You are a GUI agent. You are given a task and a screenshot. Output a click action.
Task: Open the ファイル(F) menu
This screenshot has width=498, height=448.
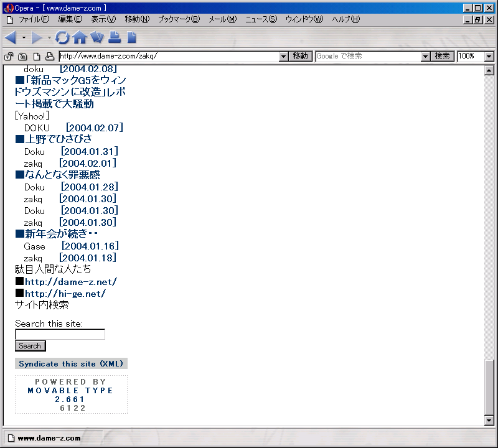(x=34, y=19)
